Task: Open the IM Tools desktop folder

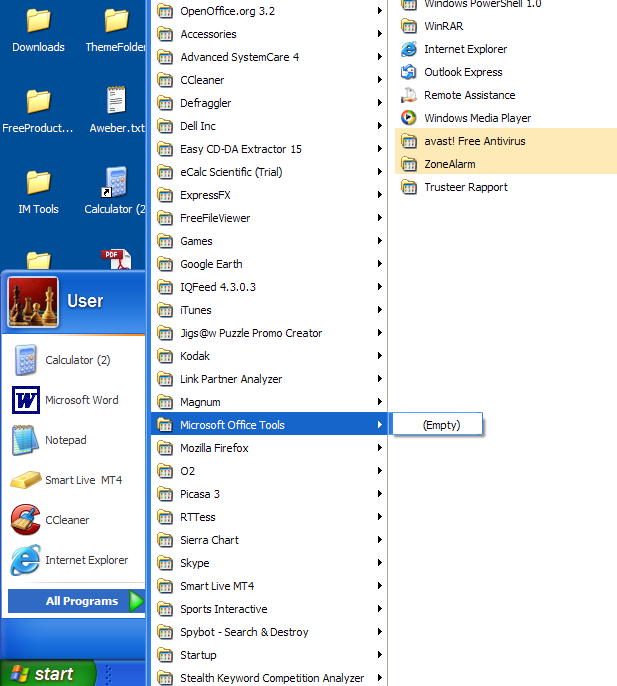Action: point(39,182)
